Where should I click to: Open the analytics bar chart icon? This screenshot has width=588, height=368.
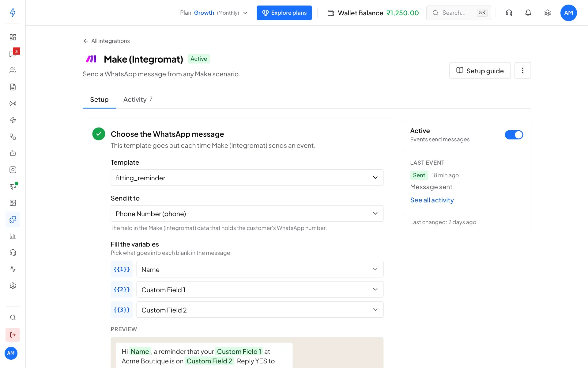pyautogui.click(x=13, y=236)
